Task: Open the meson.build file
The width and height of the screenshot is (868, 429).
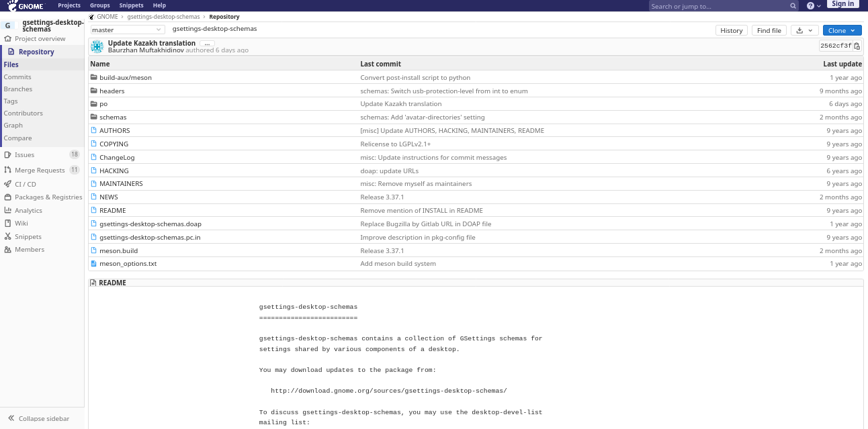Action: [x=119, y=251]
